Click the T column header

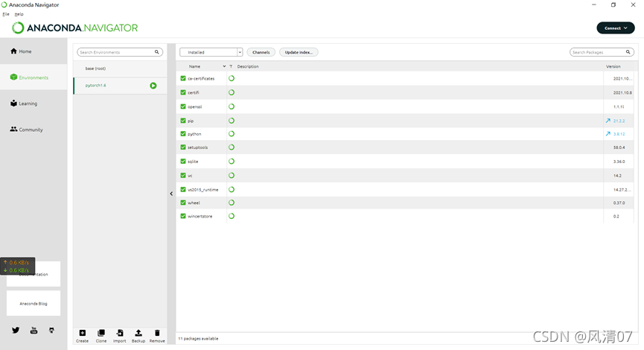(x=231, y=66)
